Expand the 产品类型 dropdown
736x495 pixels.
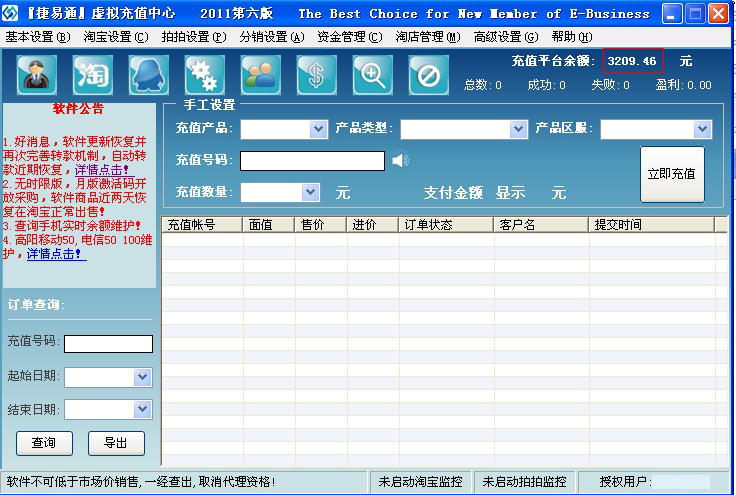click(x=518, y=129)
